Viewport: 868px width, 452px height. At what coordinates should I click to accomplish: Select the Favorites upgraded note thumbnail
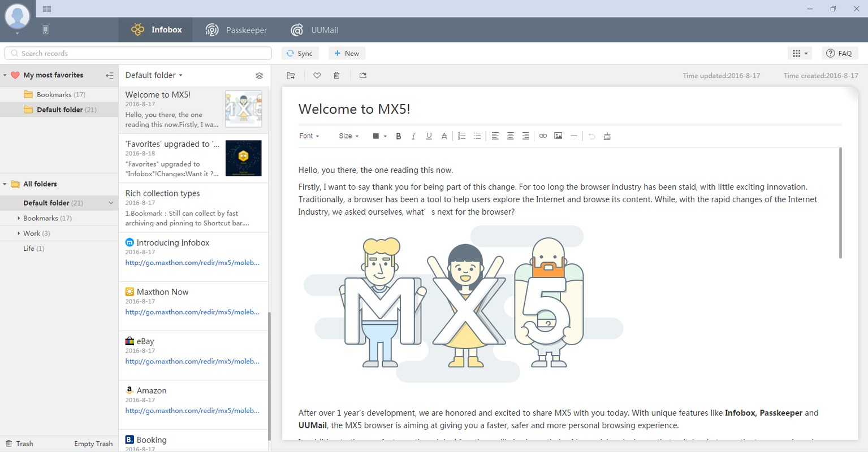[243, 158]
